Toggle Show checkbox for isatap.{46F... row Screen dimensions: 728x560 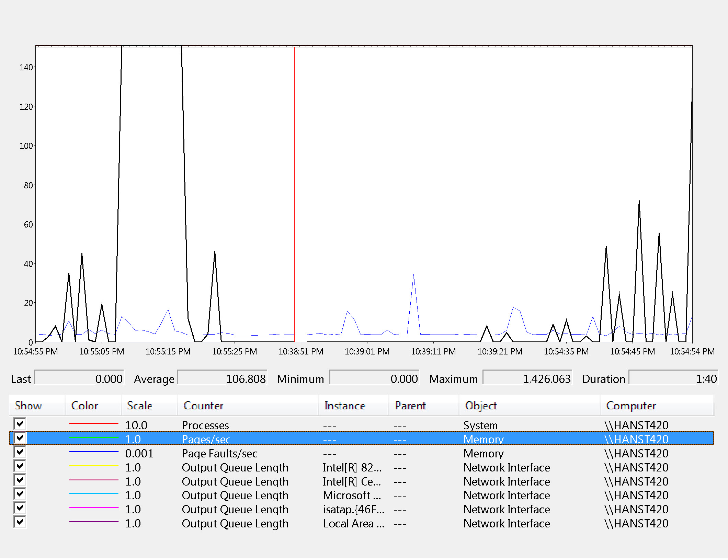20,508
